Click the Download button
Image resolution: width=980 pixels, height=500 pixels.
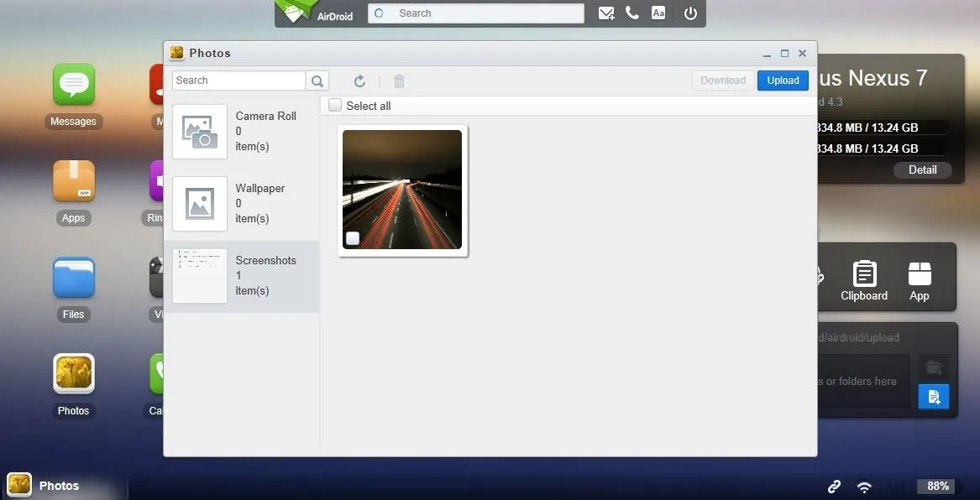coord(723,81)
